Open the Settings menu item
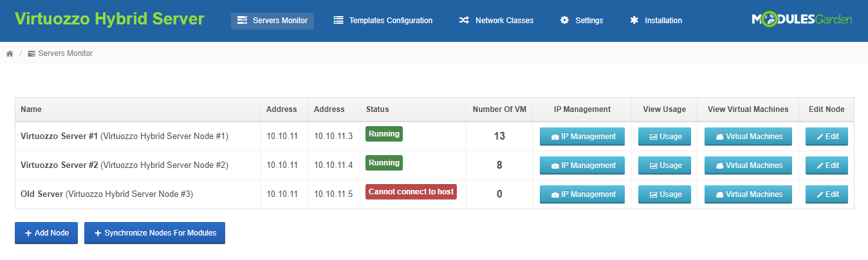Image resolution: width=868 pixels, height=260 pixels. tap(582, 21)
